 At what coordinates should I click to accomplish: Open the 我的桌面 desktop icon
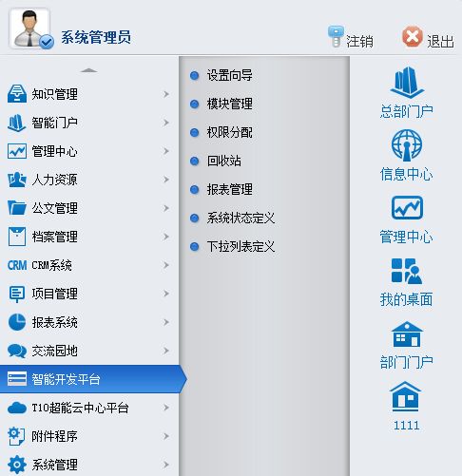pyautogui.click(x=407, y=271)
